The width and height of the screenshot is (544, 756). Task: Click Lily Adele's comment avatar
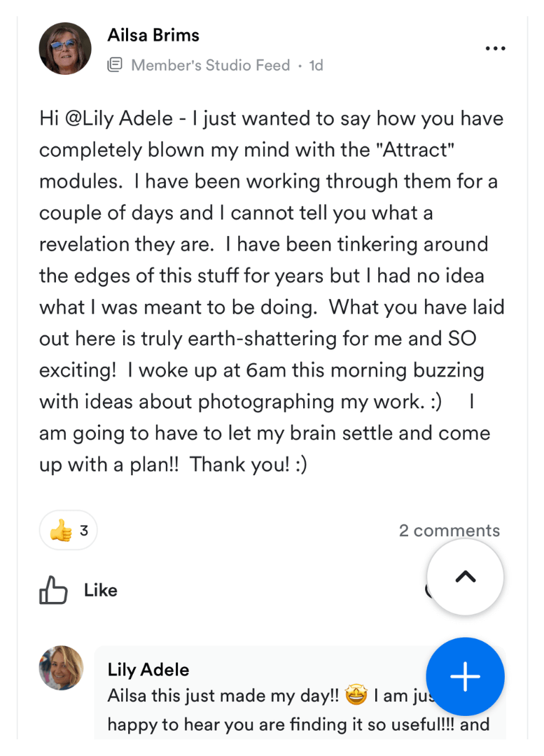(61, 668)
